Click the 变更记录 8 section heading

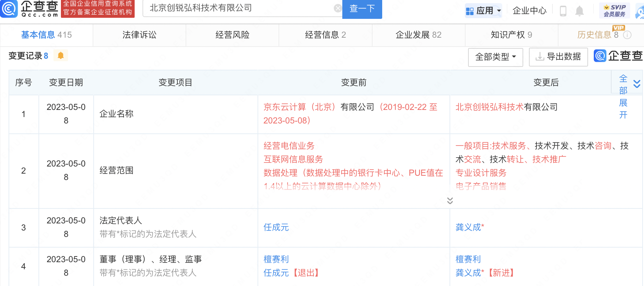tap(28, 56)
